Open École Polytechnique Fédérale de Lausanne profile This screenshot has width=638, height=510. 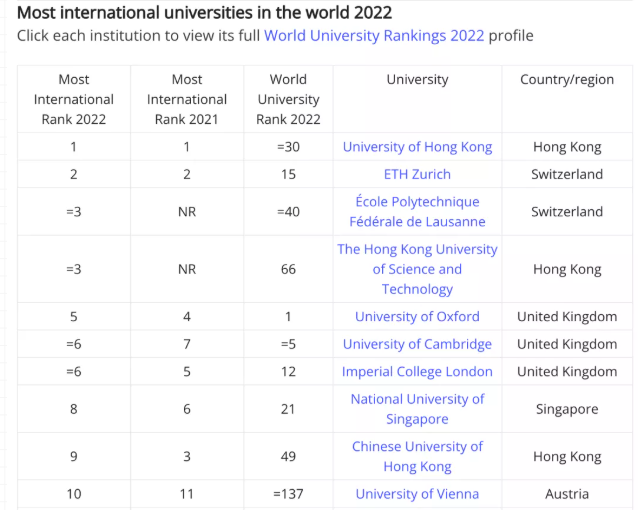coord(417,212)
